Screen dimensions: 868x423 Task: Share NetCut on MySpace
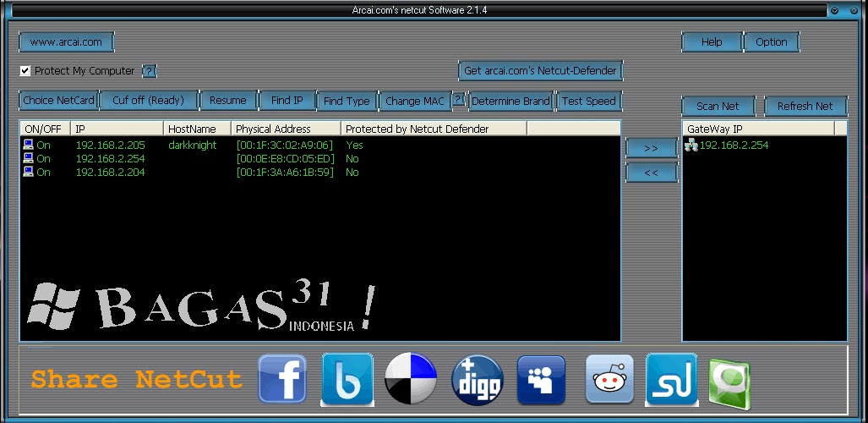point(541,380)
